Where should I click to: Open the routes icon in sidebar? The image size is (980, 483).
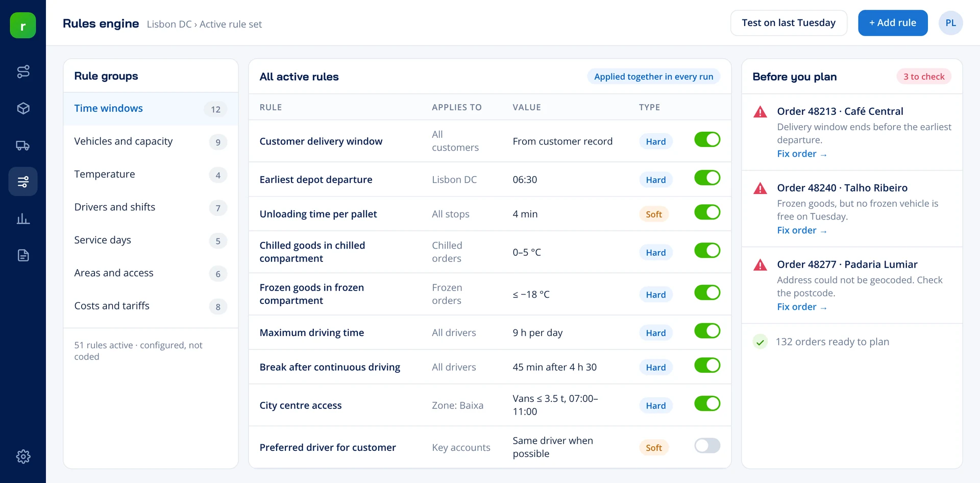coord(23,71)
